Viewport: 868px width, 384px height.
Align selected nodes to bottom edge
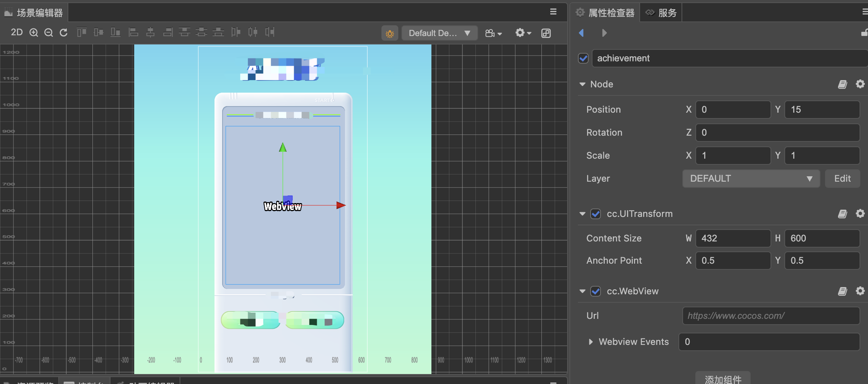tap(116, 32)
